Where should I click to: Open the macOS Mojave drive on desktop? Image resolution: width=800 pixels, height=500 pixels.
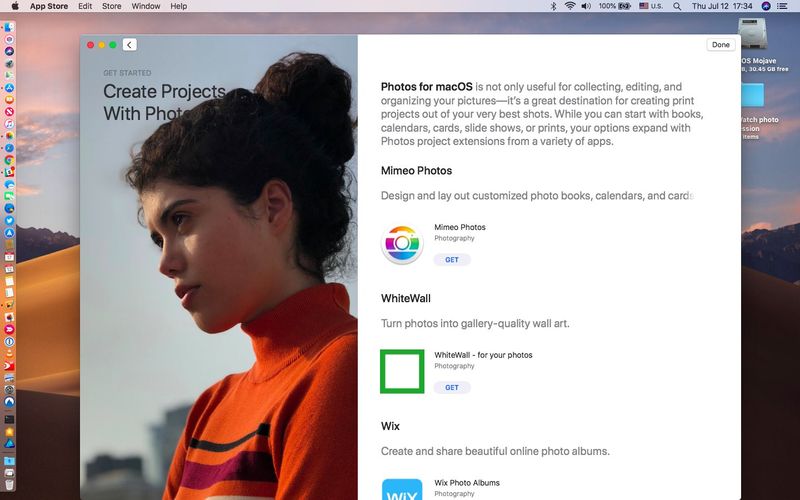point(753,34)
